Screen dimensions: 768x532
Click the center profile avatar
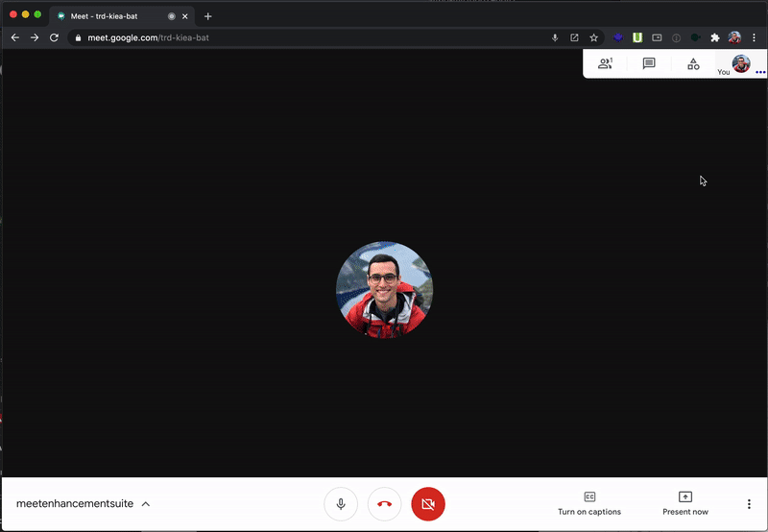pos(385,289)
